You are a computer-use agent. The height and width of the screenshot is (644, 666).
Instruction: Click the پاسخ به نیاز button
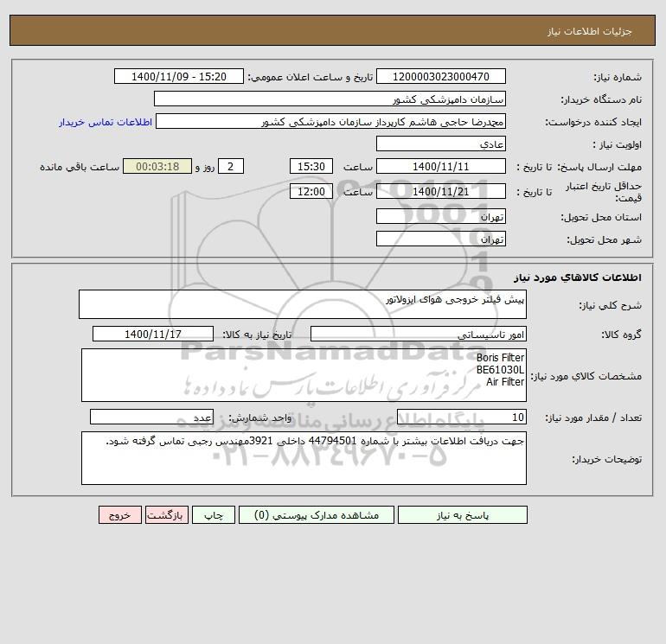[462, 515]
